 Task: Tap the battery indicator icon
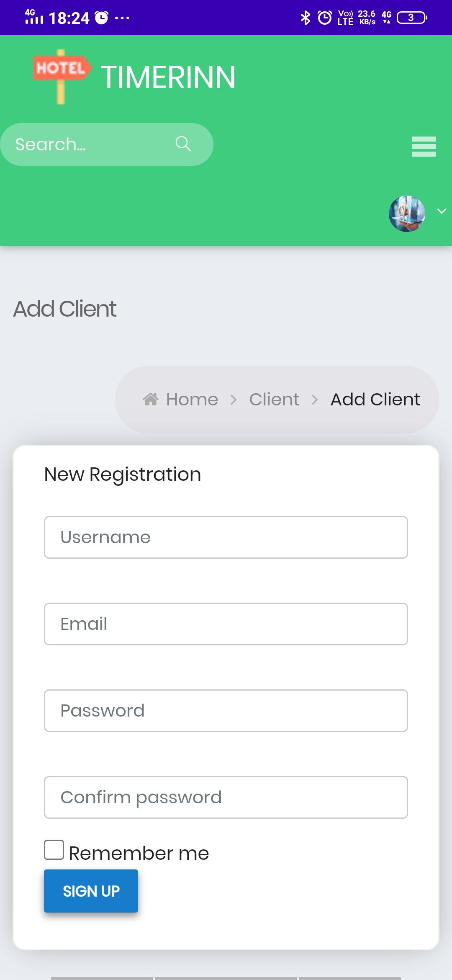point(412,18)
